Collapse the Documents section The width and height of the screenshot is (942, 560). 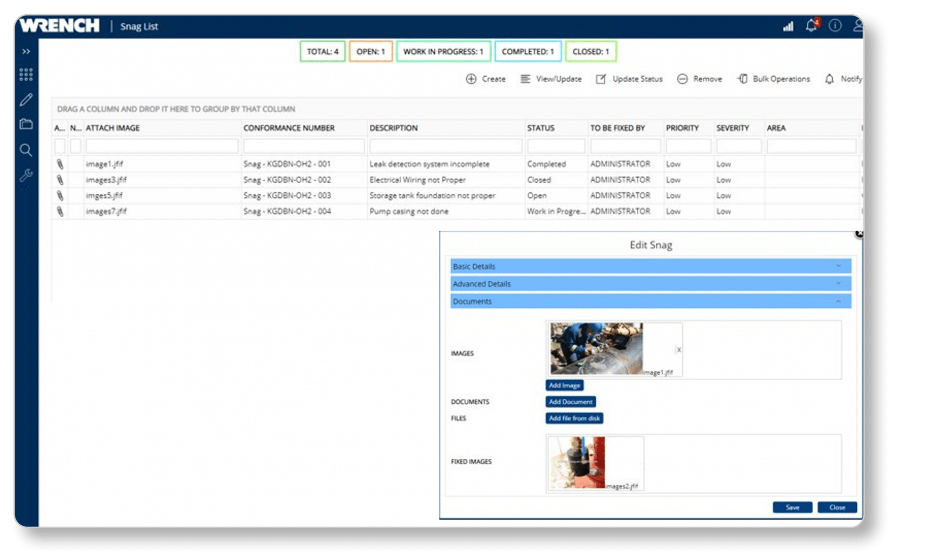(x=650, y=301)
